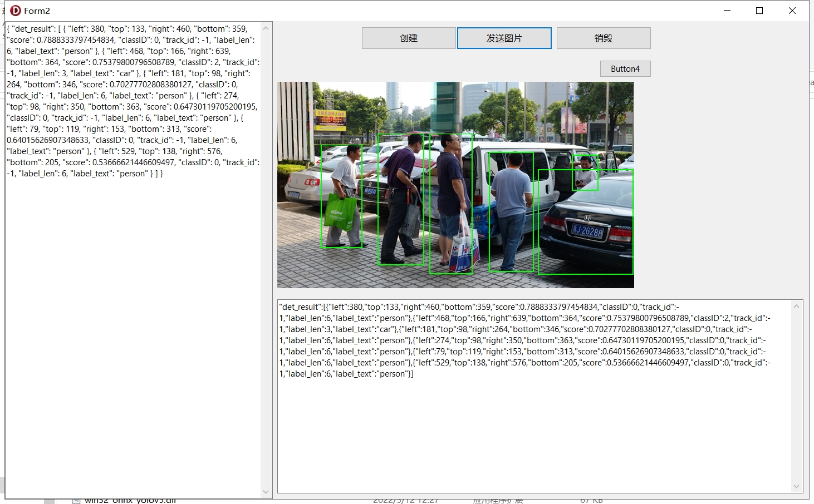Screen dimensions: 814x504
Task: Click the Button4 control
Action: (x=625, y=68)
